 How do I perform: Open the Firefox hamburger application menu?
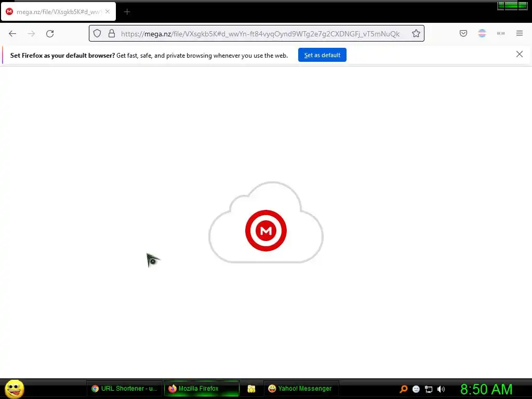520,33
